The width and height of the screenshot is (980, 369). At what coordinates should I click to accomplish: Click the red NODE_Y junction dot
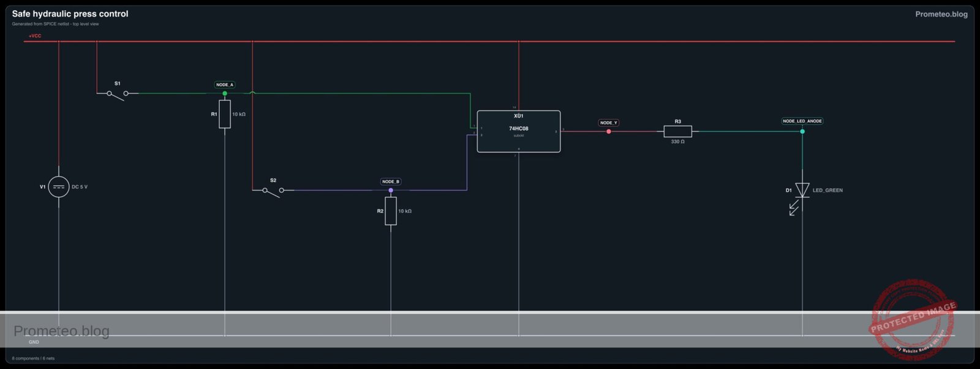608,131
